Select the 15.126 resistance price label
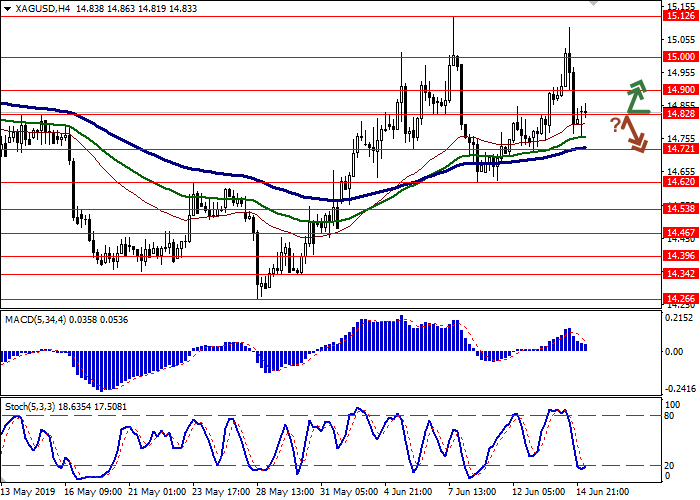 (x=680, y=16)
